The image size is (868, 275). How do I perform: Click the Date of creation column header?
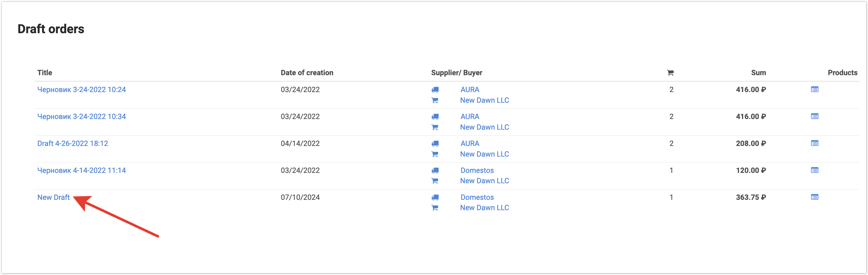click(x=307, y=73)
